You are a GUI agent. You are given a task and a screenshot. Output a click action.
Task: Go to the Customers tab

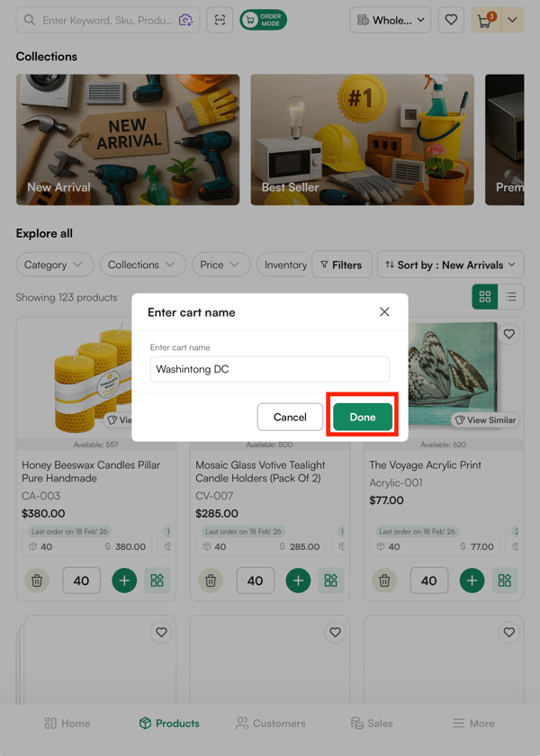point(270,723)
